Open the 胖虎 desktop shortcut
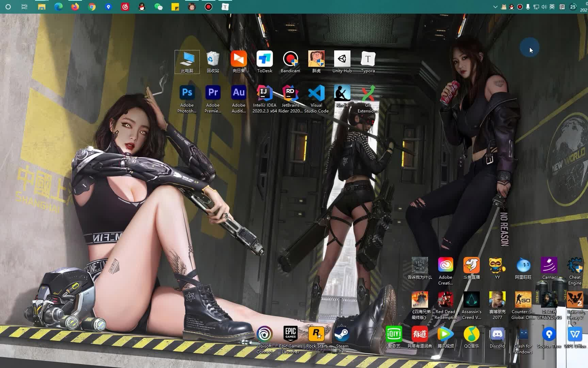The image size is (588, 368). click(316, 62)
